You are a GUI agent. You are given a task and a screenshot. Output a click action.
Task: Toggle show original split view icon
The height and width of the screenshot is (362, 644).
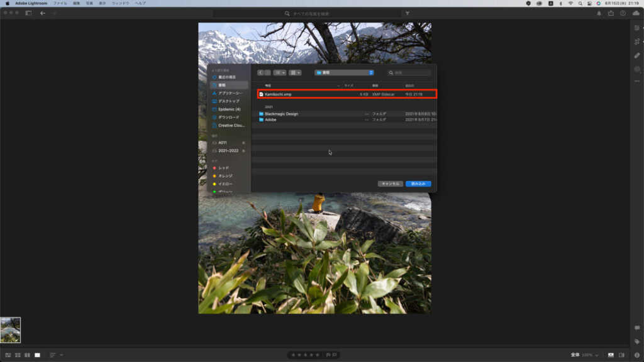621,355
